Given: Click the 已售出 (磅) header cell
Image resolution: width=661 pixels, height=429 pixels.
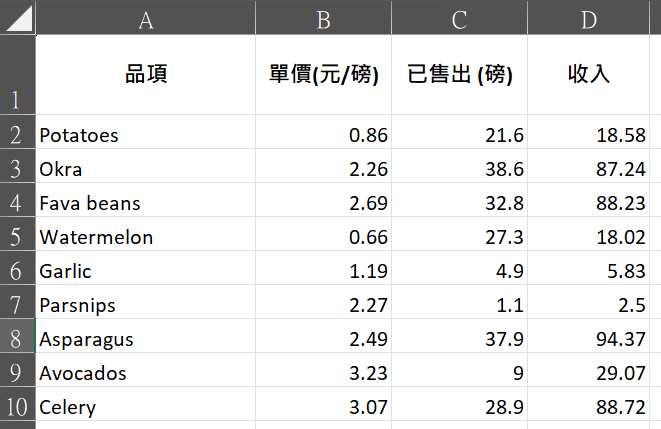Looking at the screenshot, I should click(x=459, y=75).
